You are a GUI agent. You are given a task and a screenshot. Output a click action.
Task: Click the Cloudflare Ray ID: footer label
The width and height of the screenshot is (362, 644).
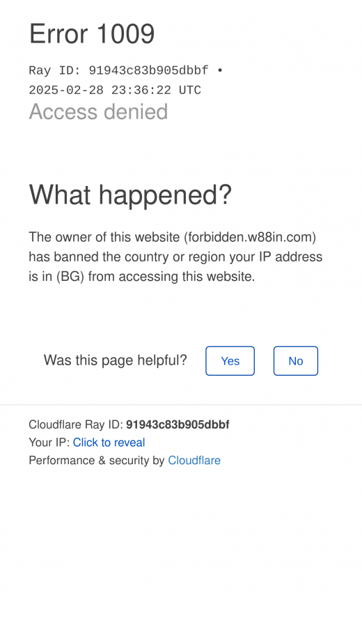pos(76,424)
